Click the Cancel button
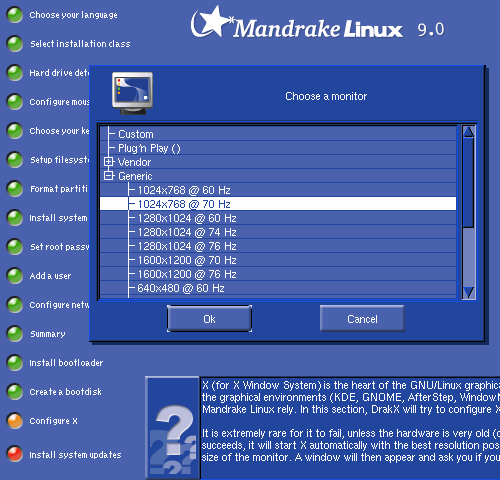The height and width of the screenshot is (480, 500). pyautogui.click(x=362, y=319)
